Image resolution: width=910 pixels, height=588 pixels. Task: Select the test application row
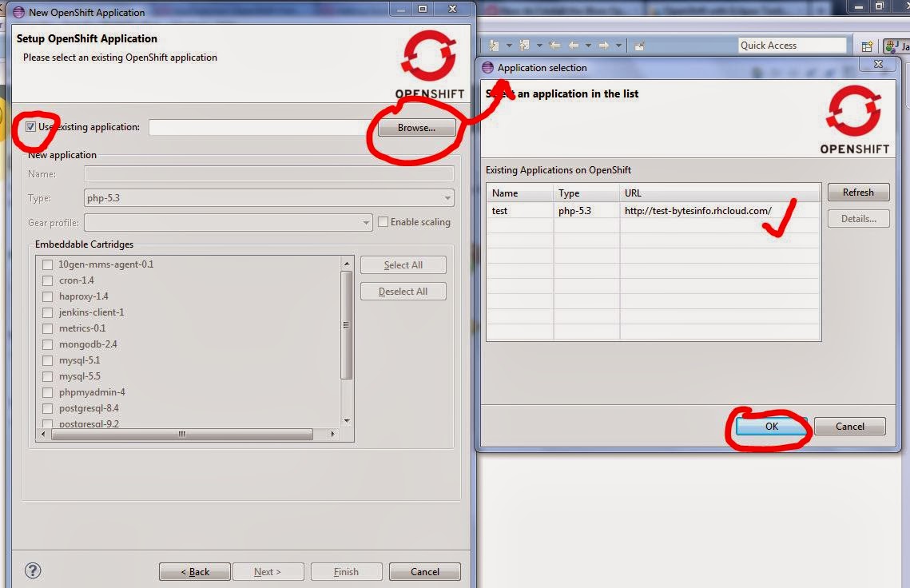coord(654,210)
